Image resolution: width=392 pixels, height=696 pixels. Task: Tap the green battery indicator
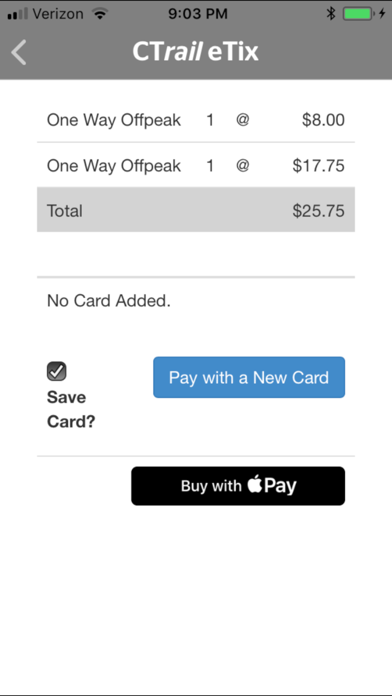pyautogui.click(x=358, y=14)
